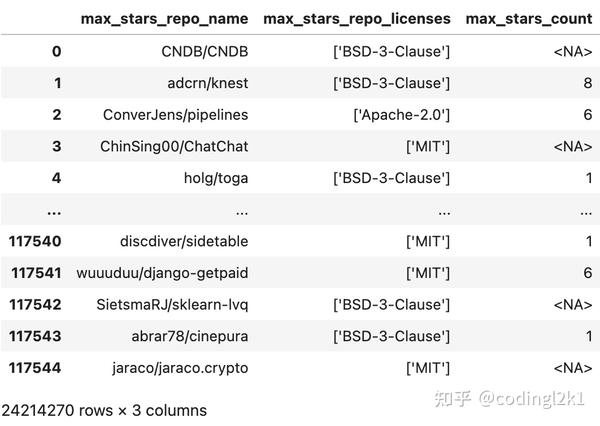Click the ['Apache-2.0'] license cell
600x426 pixels.
click(x=402, y=115)
